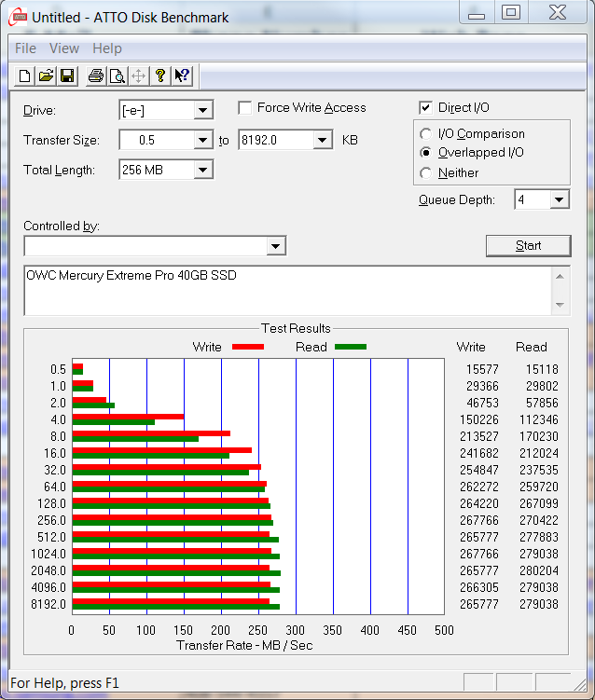
Task: Save results using the floppy disk icon
Action: (x=67, y=76)
